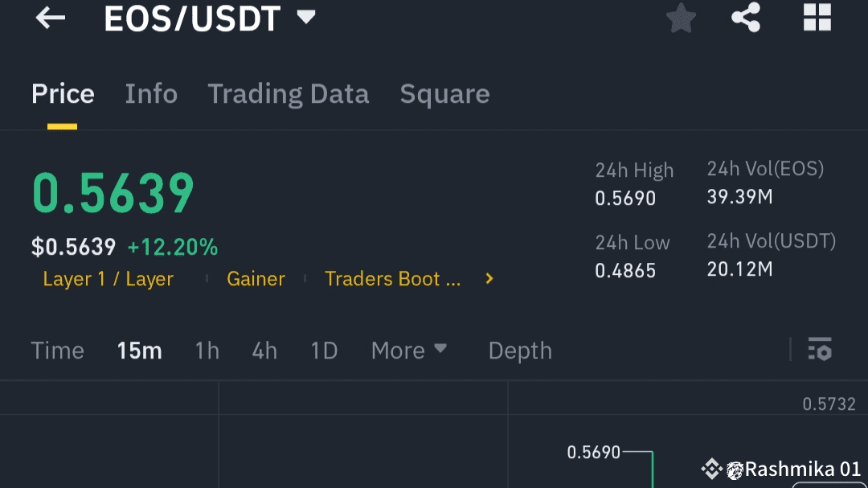Screen dimensions: 868x488
Task: Star EOS/USDT as a favorite
Action: pyautogui.click(x=681, y=18)
